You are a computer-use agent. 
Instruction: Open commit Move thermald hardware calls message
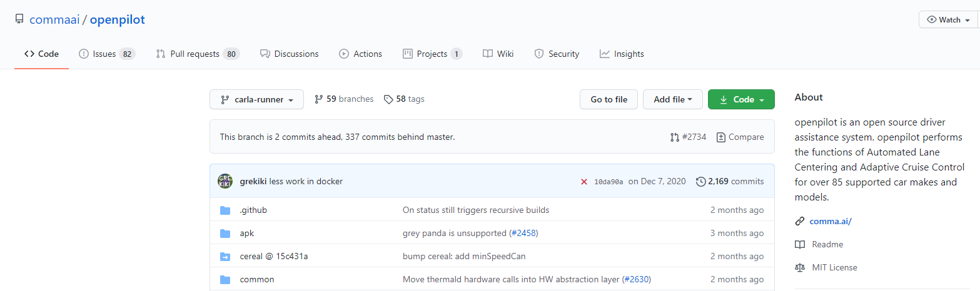(511, 279)
